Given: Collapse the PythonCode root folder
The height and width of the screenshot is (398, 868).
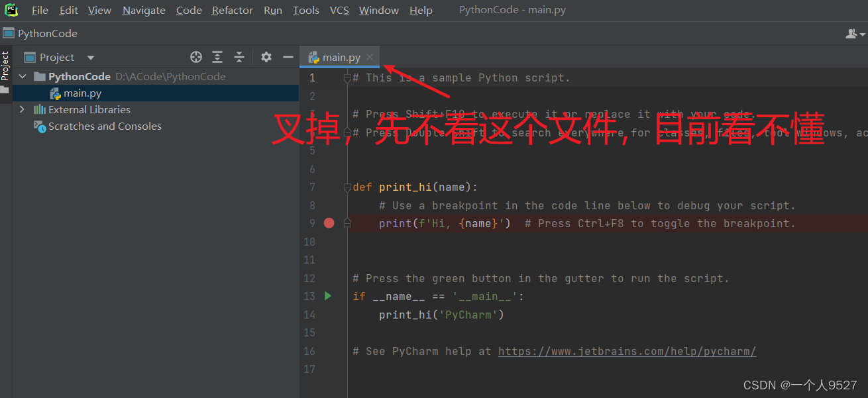Looking at the screenshot, I should pos(23,76).
